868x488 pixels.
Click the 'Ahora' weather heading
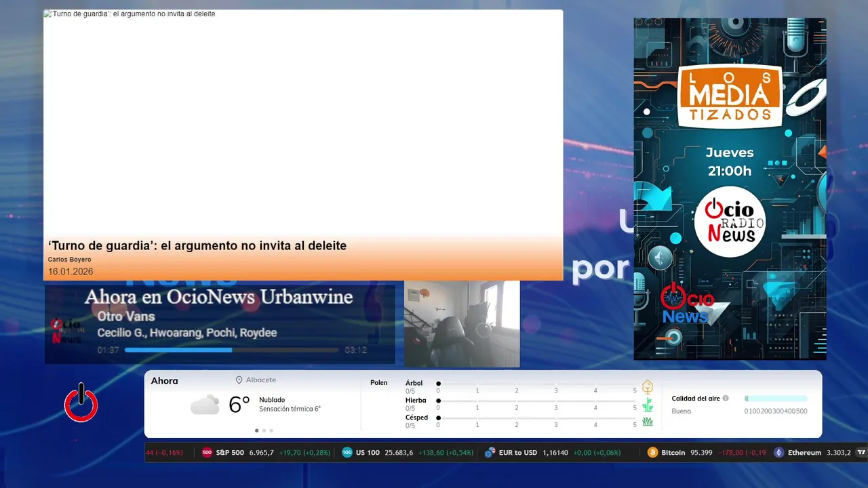pyautogui.click(x=164, y=381)
